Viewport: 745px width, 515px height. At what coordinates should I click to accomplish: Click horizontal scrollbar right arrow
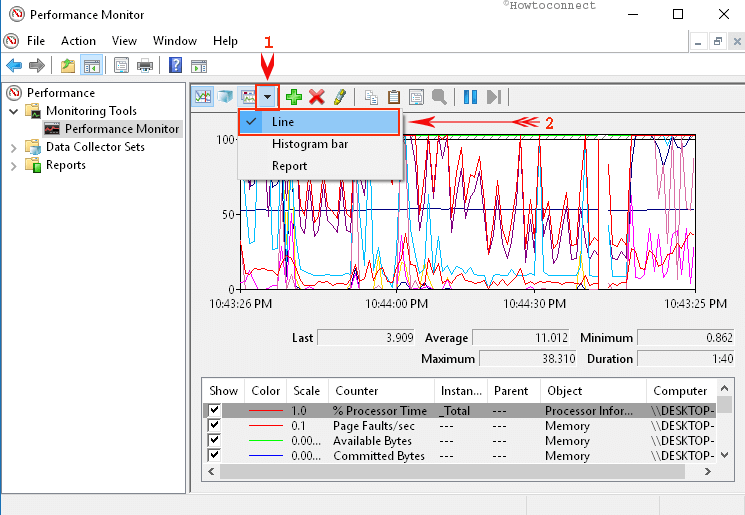click(707, 472)
